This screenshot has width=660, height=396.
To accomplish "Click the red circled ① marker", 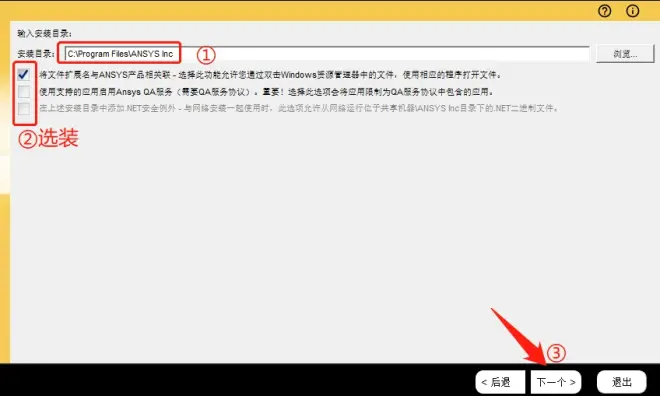I will click(x=206, y=55).
